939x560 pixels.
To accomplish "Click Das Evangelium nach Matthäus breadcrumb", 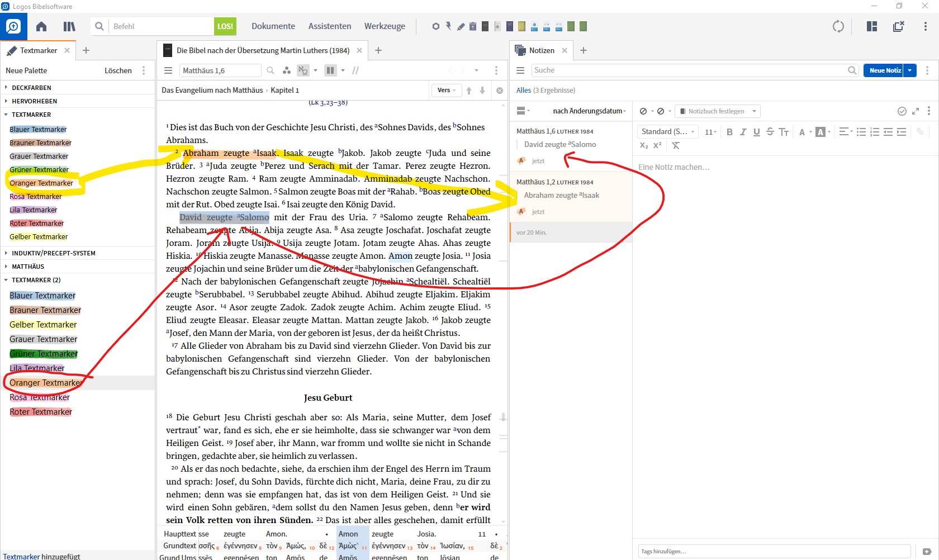I will (212, 90).
